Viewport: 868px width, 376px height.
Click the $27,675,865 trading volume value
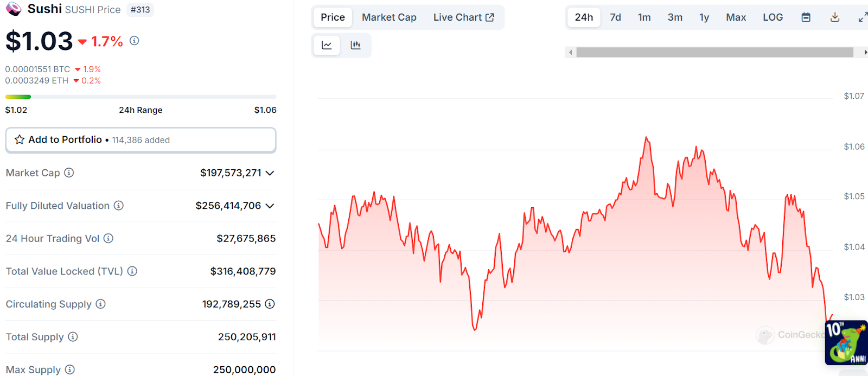246,238
